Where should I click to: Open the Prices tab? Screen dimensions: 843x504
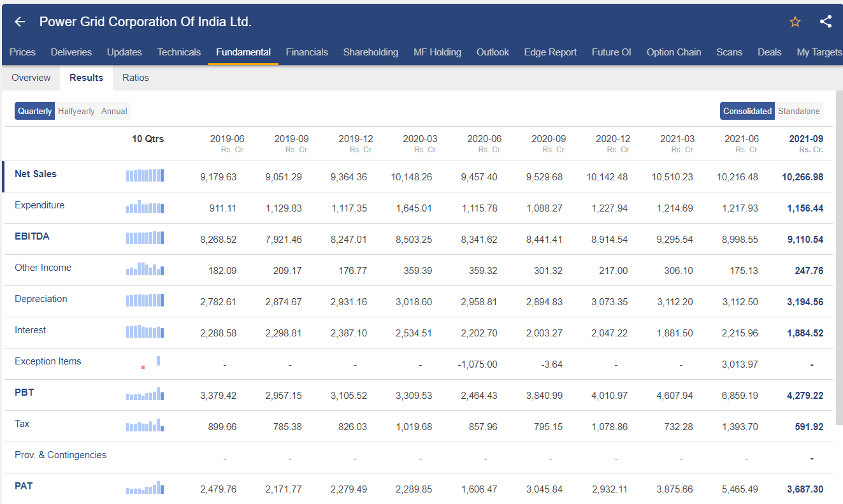point(23,52)
